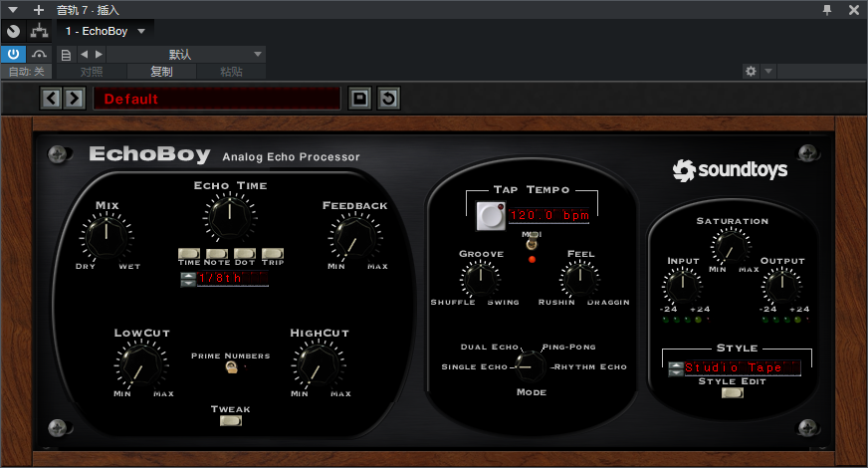Open the 1 - EchoBoy plugin dropdown
Image resolution: width=868 pixels, height=468 pixels.
click(x=106, y=31)
